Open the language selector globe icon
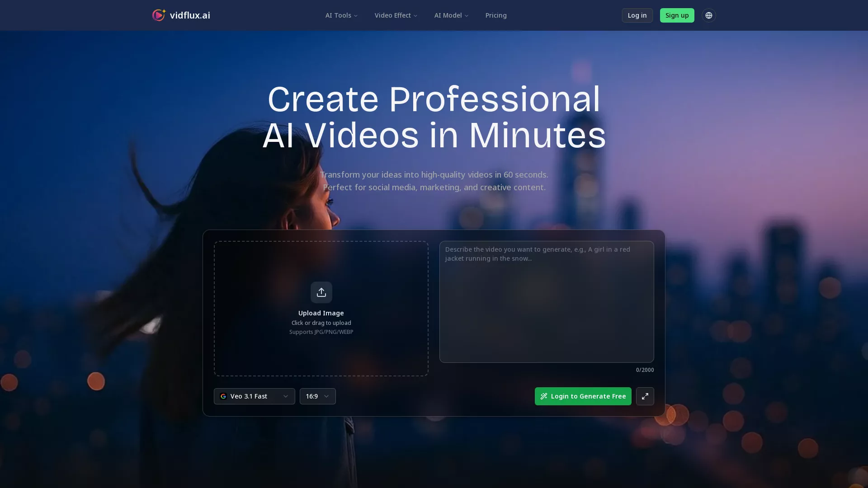This screenshot has width=868, height=488. tap(708, 15)
